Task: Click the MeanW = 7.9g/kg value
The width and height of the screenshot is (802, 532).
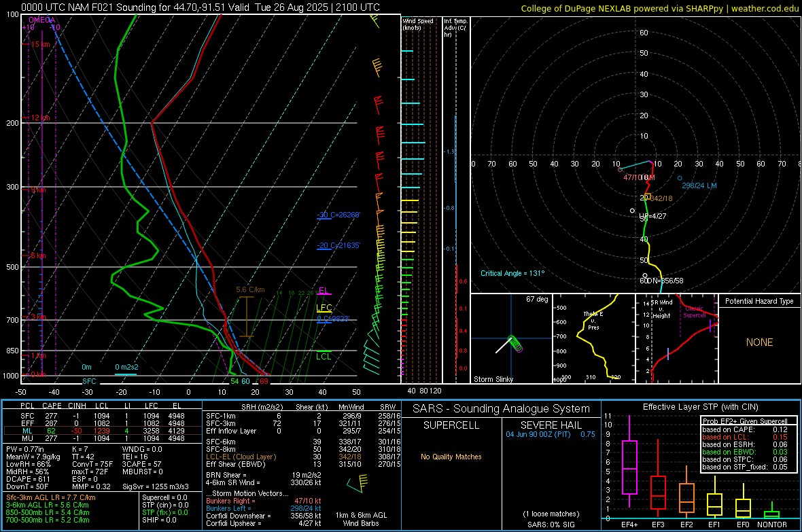Action: click(x=33, y=457)
